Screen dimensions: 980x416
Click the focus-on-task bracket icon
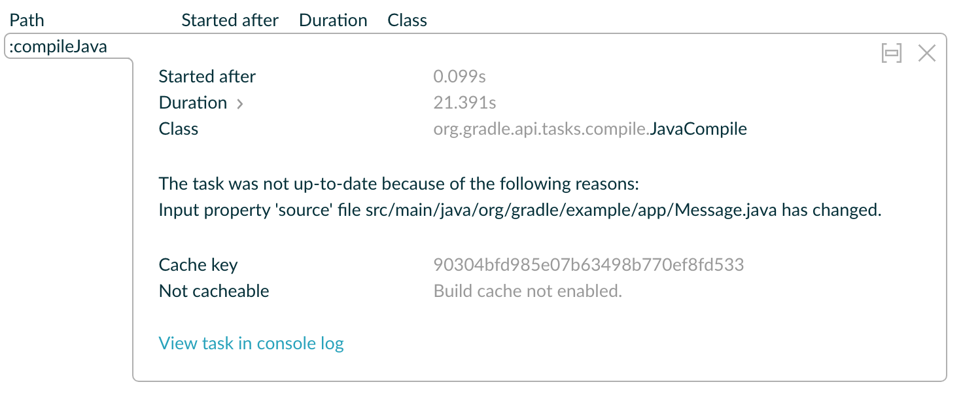tap(891, 53)
